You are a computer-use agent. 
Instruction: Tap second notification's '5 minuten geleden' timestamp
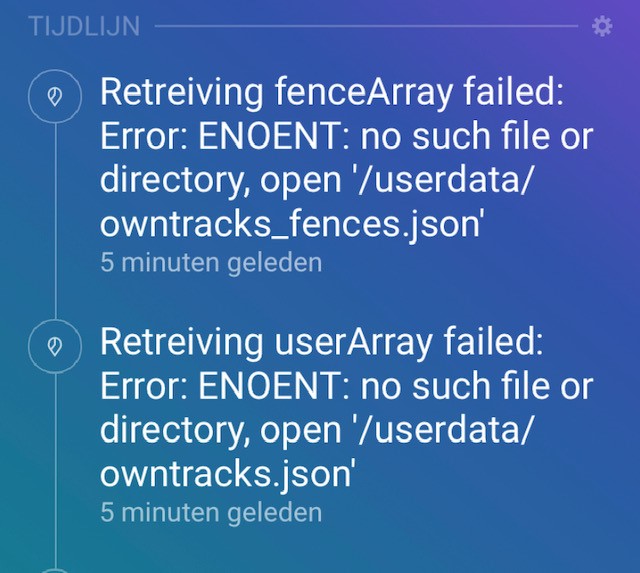click(211, 512)
